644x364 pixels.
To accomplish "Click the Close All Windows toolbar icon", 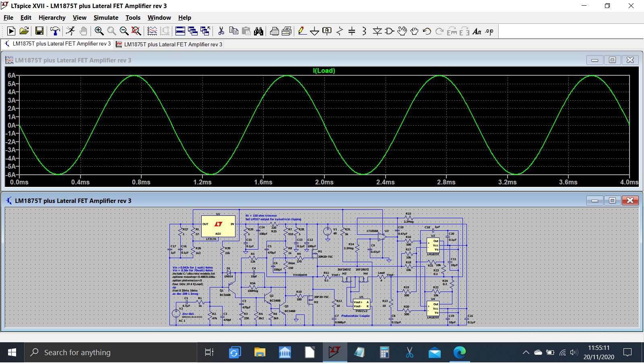I will pyautogui.click(x=205, y=31).
